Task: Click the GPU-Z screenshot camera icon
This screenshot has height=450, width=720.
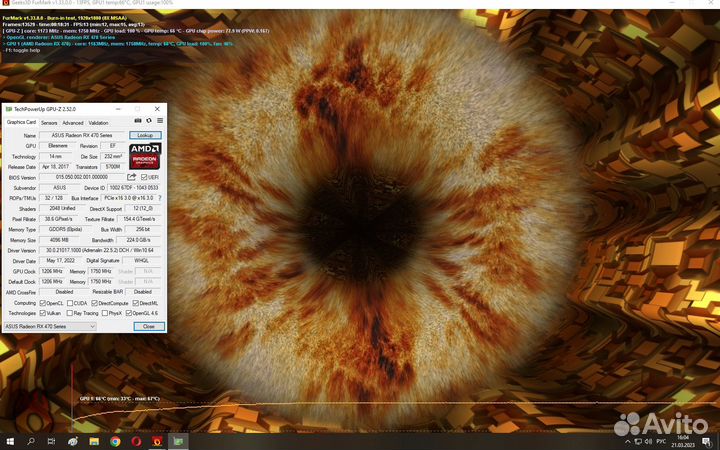Action: click(x=138, y=122)
